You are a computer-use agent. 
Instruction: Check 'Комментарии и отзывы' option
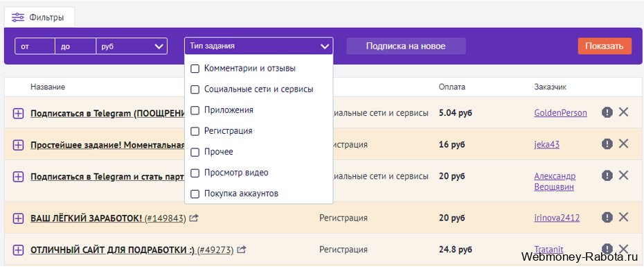195,69
